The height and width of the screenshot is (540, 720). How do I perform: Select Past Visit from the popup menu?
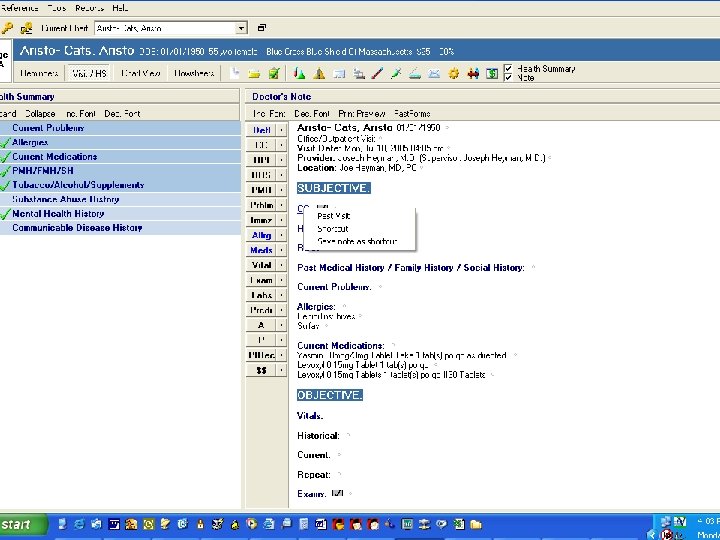(334, 216)
